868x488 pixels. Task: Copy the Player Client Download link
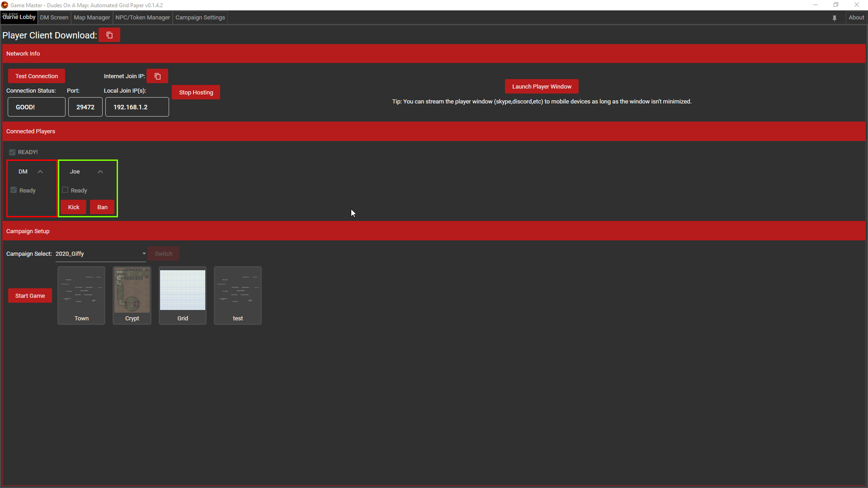[109, 35]
